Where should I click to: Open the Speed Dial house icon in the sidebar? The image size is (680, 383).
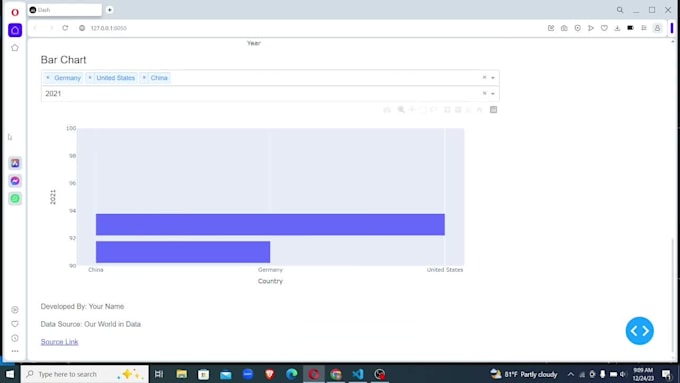(15, 48)
